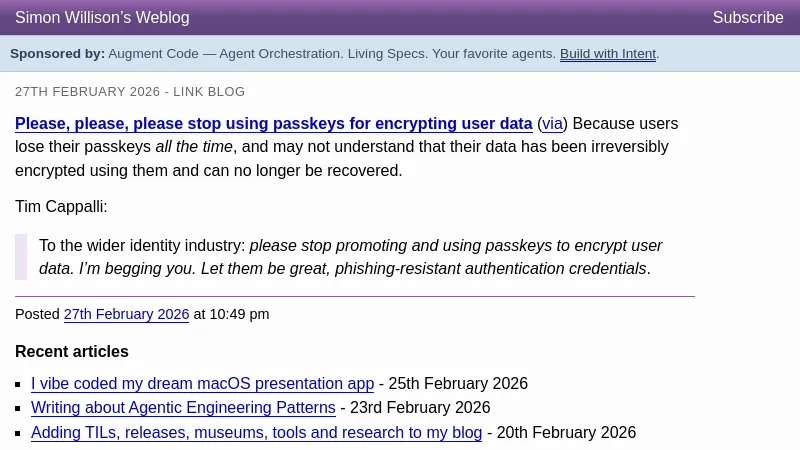The width and height of the screenshot is (800, 450).
Task: Open the Adding TILs, releases, museums article
Action: (256, 433)
